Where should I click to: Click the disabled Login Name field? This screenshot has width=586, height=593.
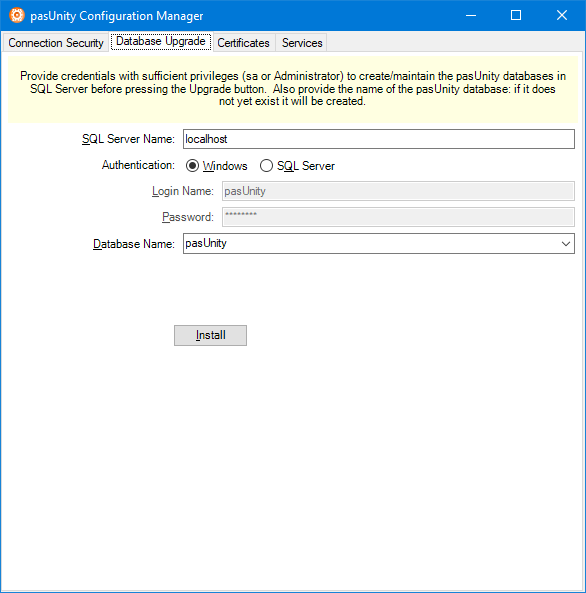click(x=398, y=191)
